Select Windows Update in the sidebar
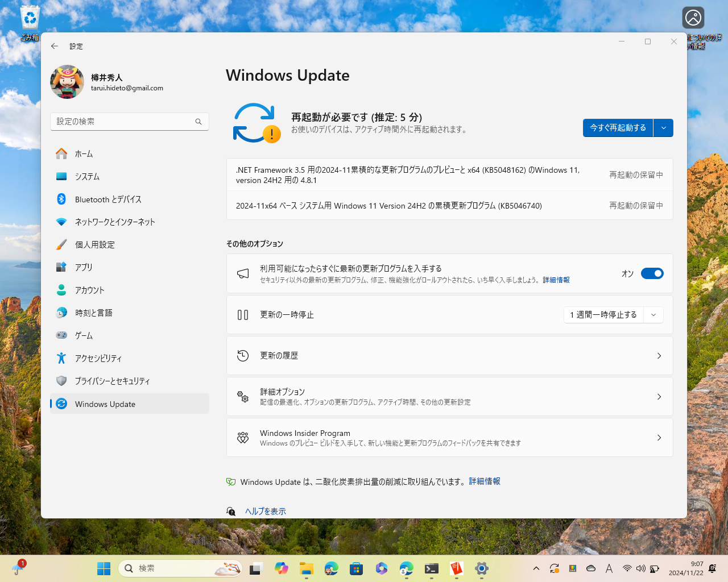 pyautogui.click(x=130, y=404)
